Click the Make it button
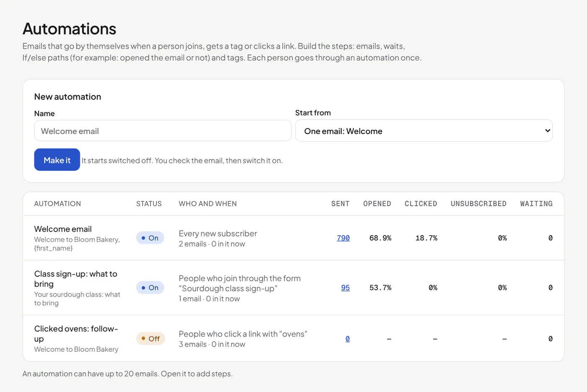587x392 pixels. 57,160
